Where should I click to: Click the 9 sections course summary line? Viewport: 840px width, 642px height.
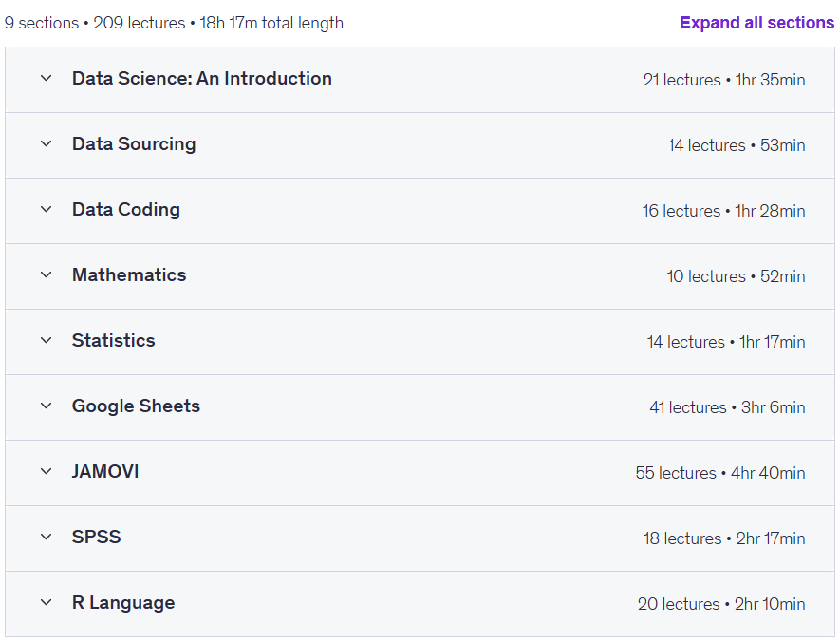coord(174,23)
